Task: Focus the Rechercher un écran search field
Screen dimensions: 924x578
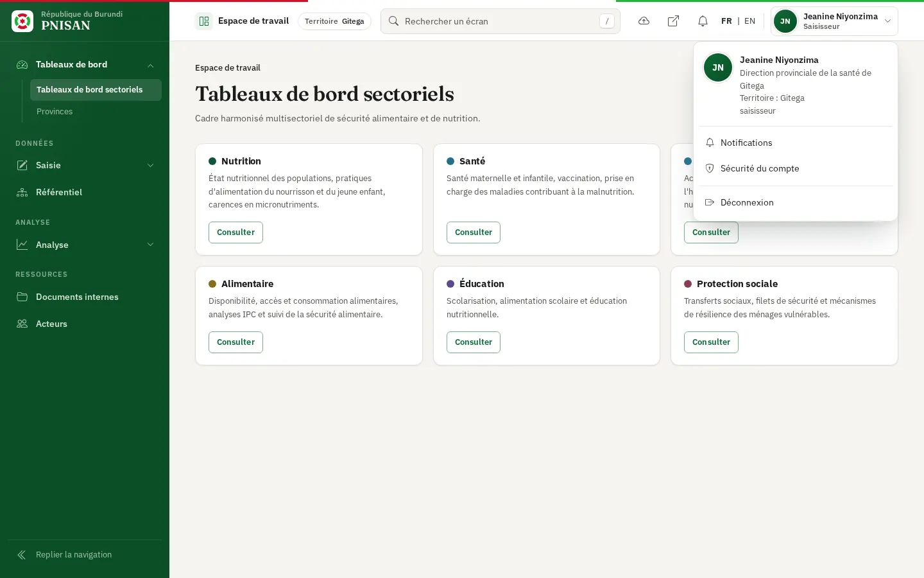Action: (x=501, y=21)
